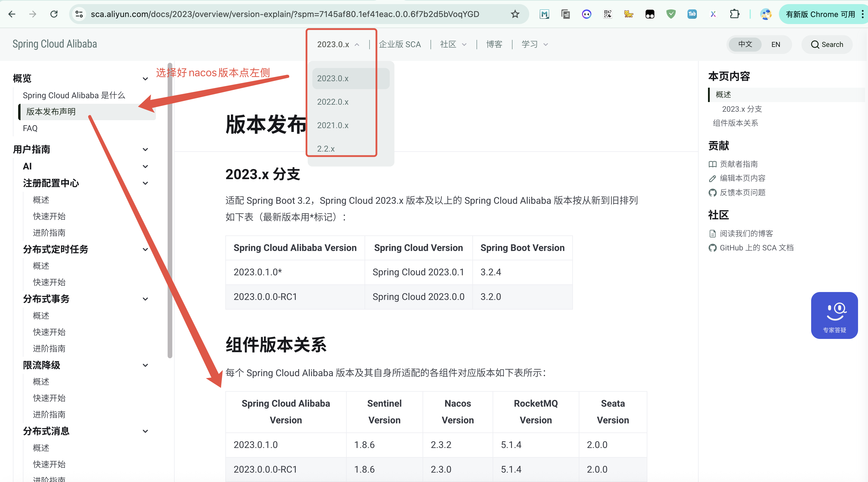Open 概述 under 限流降级

[x=41, y=381]
